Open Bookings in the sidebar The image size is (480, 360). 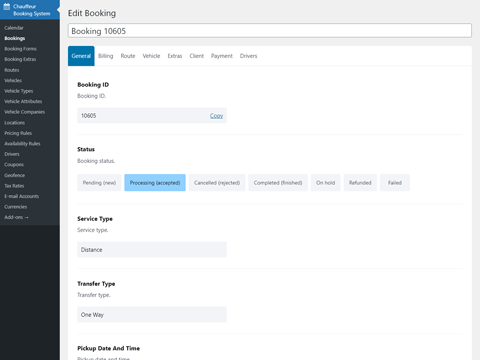(x=15, y=38)
